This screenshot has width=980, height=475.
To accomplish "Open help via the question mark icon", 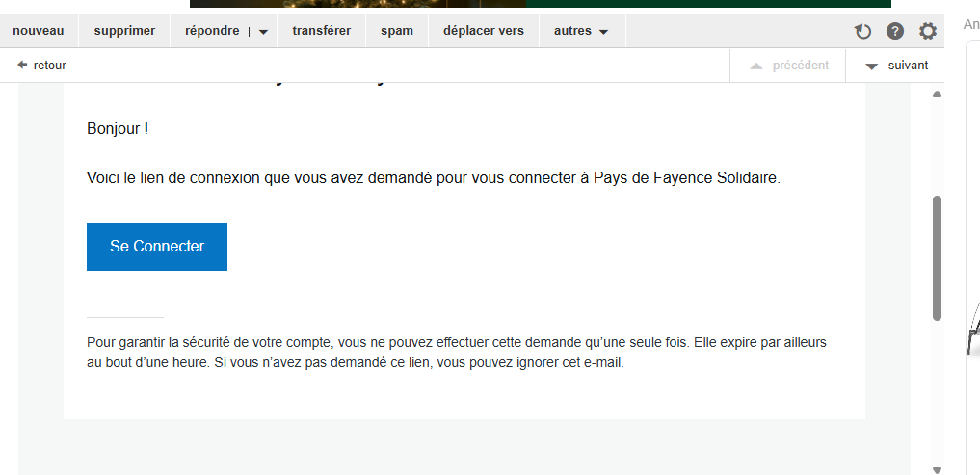I will pyautogui.click(x=895, y=32).
